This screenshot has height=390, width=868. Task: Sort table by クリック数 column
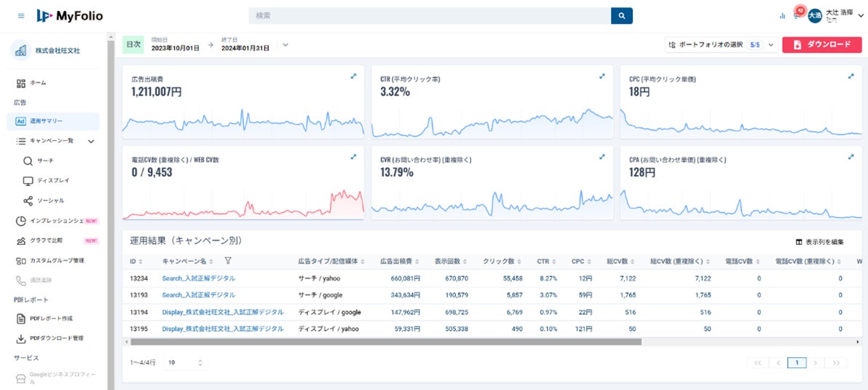point(501,262)
